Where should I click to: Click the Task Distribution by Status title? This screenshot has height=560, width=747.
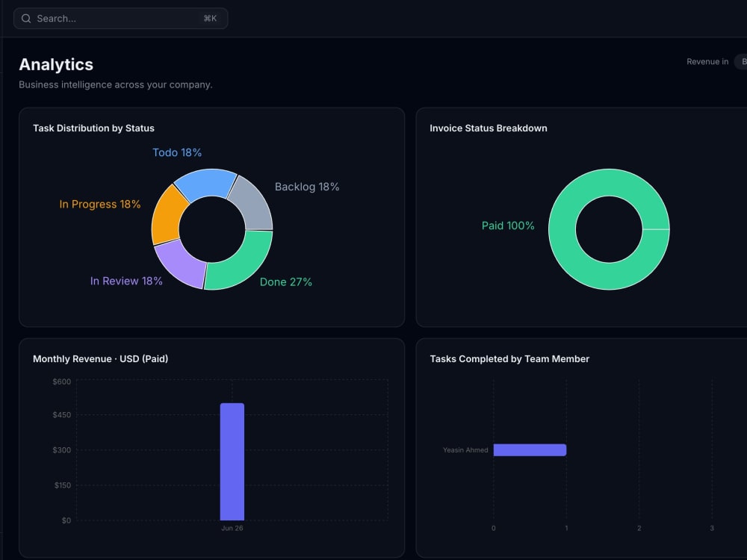coord(93,128)
